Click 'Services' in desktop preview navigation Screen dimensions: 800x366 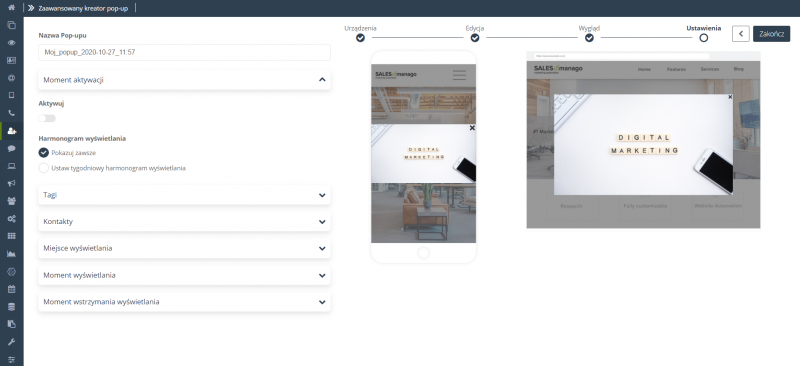pyautogui.click(x=710, y=69)
